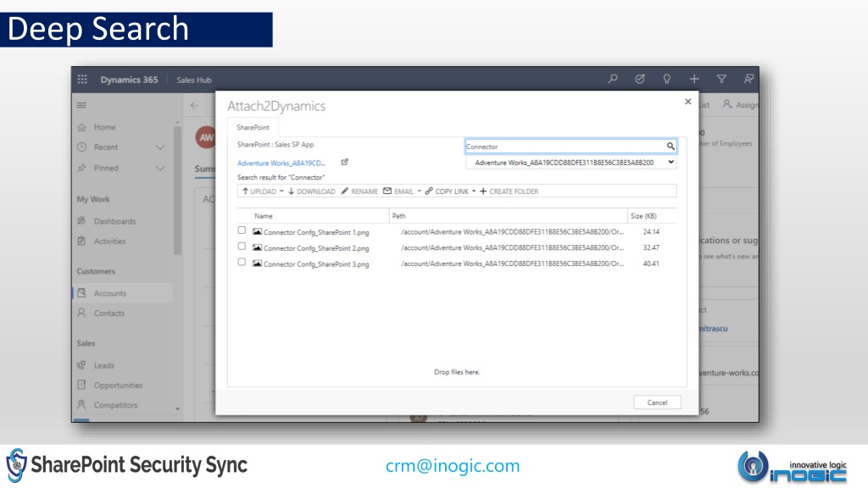Viewport: 868px width, 488px height.
Task: Click the Download button
Action: 312,191
